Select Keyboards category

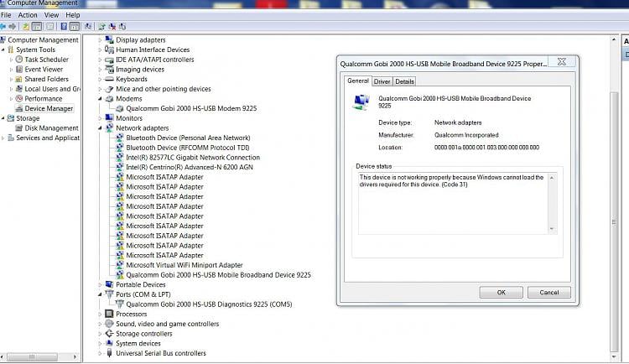point(132,79)
